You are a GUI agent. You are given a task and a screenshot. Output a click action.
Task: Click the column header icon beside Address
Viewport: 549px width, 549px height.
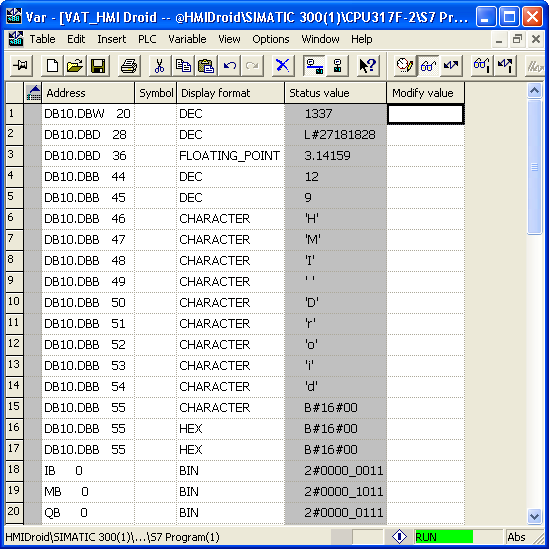pyautogui.click(x=33, y=93)
